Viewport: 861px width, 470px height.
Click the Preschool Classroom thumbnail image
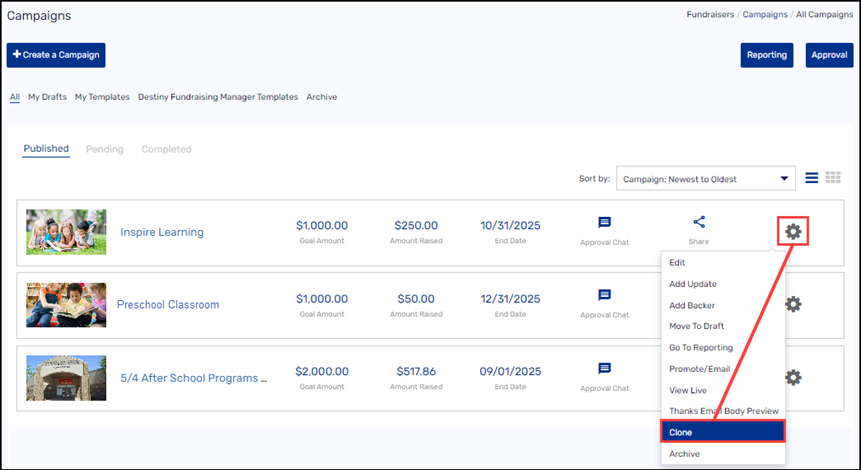[x=66, y=305]
